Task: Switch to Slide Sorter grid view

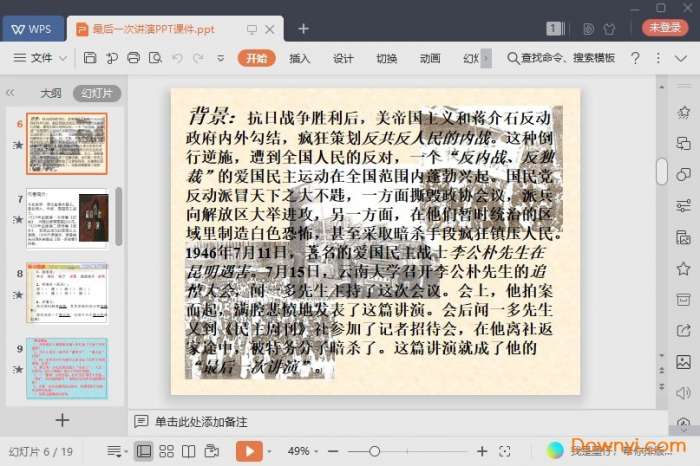Action: pyautogui.click(x=166, y=451)
